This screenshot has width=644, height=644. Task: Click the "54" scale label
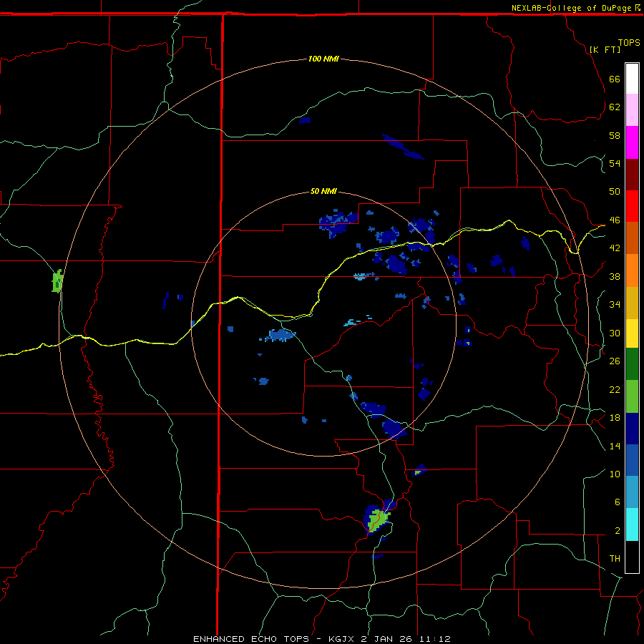pyautogui.click(x=615, y=163)
